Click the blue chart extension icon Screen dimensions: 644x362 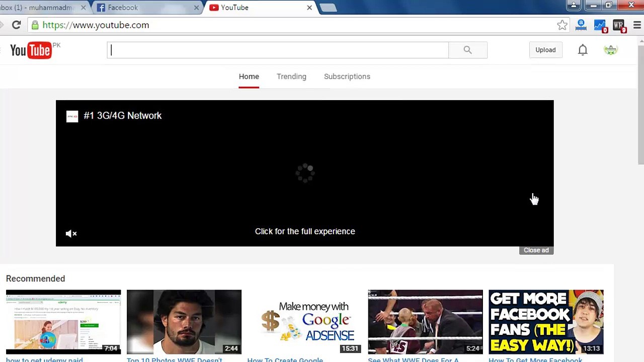coord(600,25)
